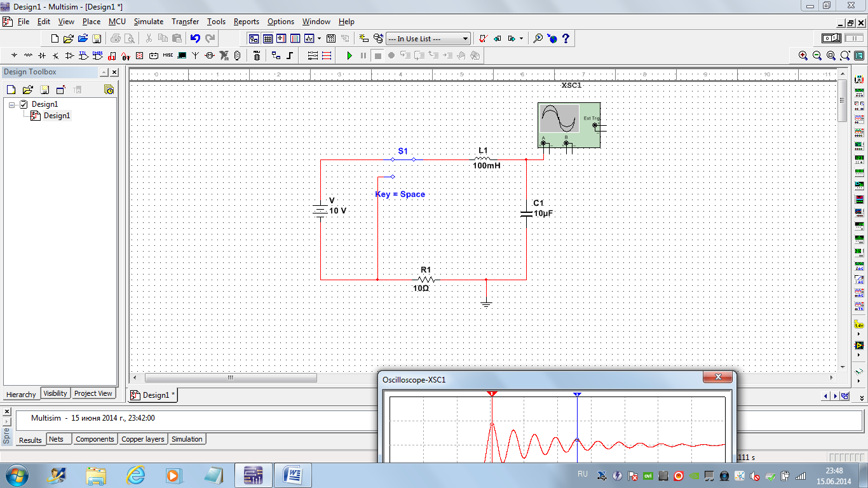The height and width of the screenshot is (488, 868).
Task: Toggle full screen view icon
Action: (859, 55)
